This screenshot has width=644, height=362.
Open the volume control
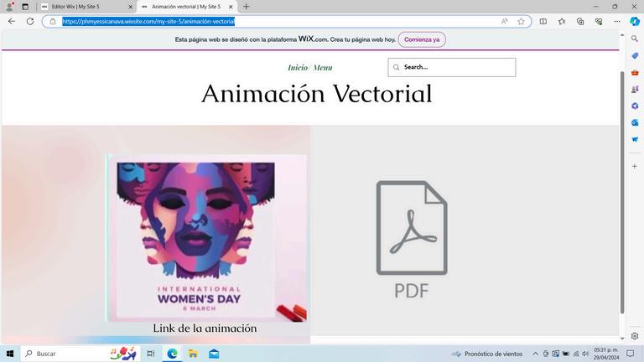coord(585,354)
